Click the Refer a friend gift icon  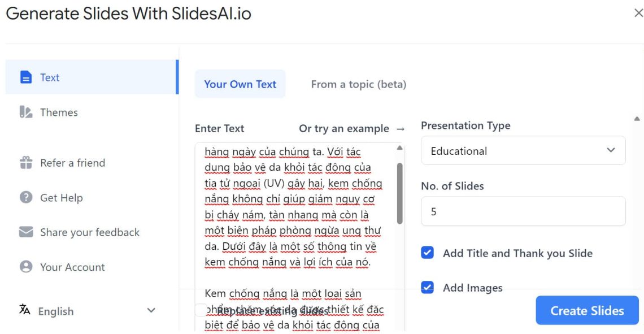(x=26, y=163)
